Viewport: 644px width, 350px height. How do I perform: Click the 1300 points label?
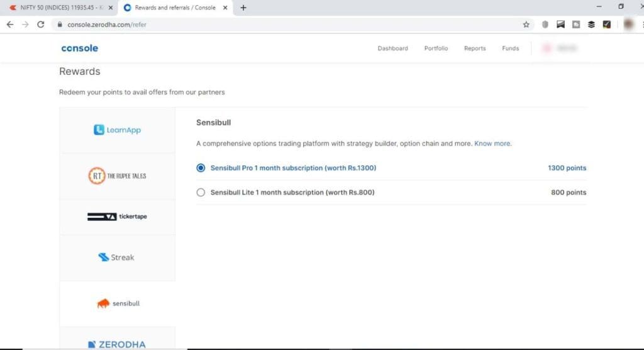(x=567, y=168)
